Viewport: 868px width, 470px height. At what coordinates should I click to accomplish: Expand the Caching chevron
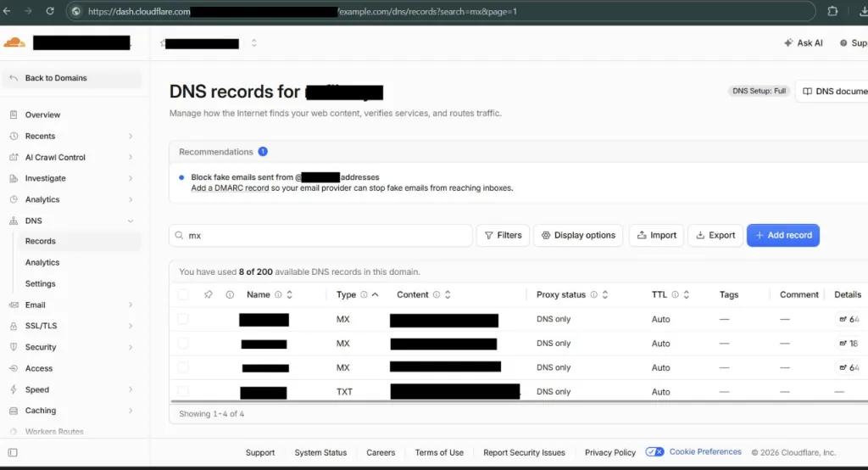[131, 411]
